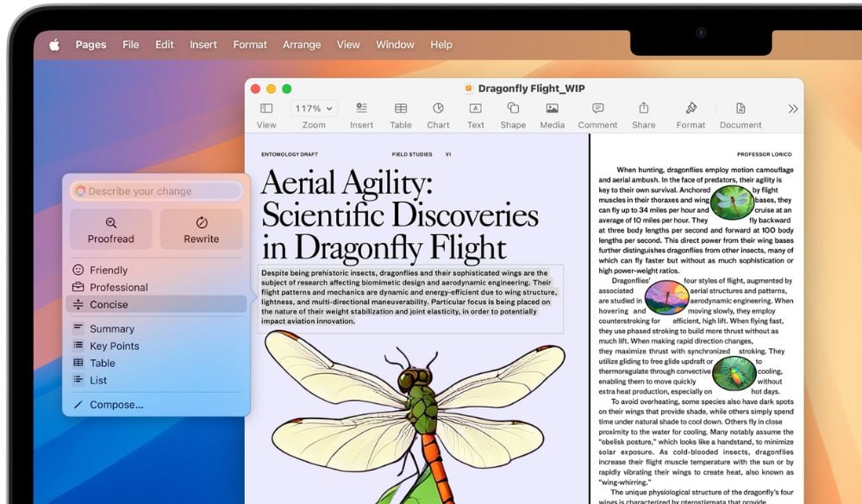Screen dimensions: 862x504
Task: Choose the Friendly tone option
Action: [x=156, y=270]
